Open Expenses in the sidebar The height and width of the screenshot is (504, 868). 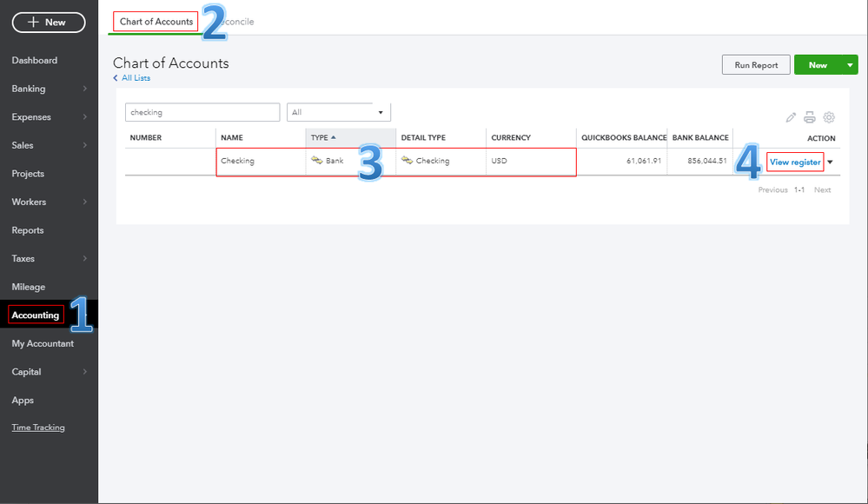click(31, 116)
